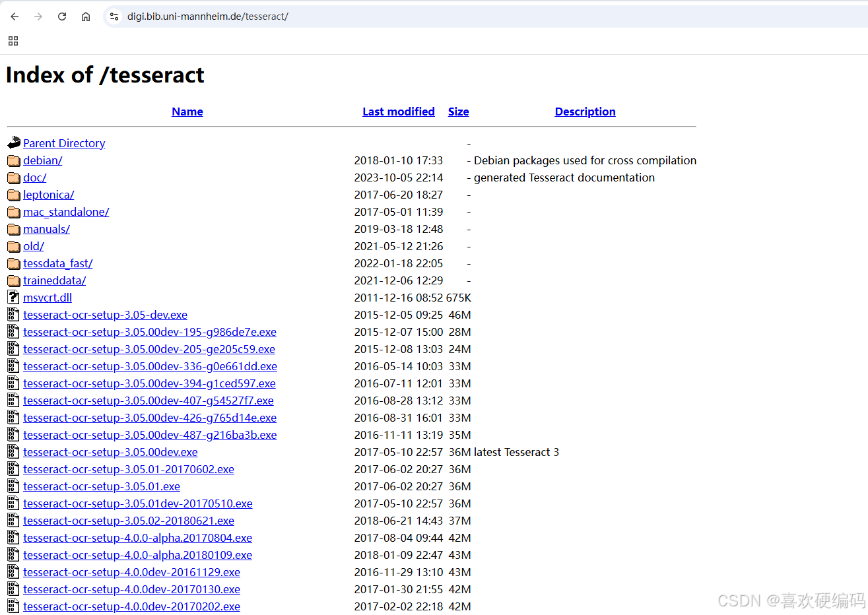868x615 pixels.
Task: Click the browser forward arrow
Action: click(x=38, y=16)
